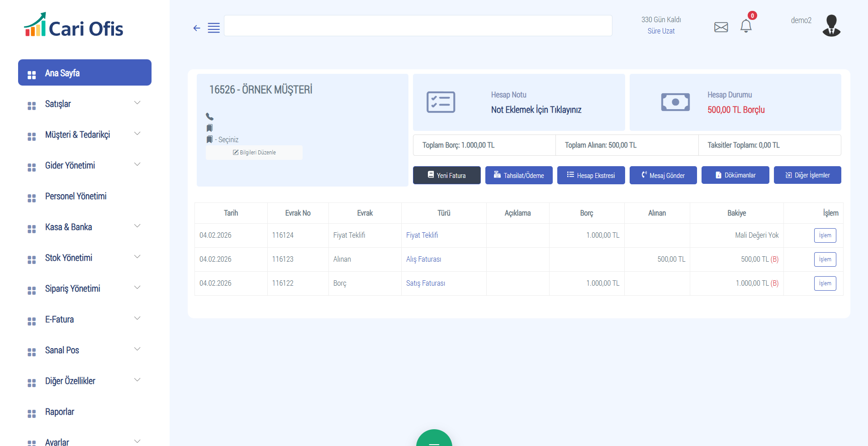Open the Ana Sayfa menu item
Image resolution: width=868 pixels, height=446 pixels.
point(85,73)
